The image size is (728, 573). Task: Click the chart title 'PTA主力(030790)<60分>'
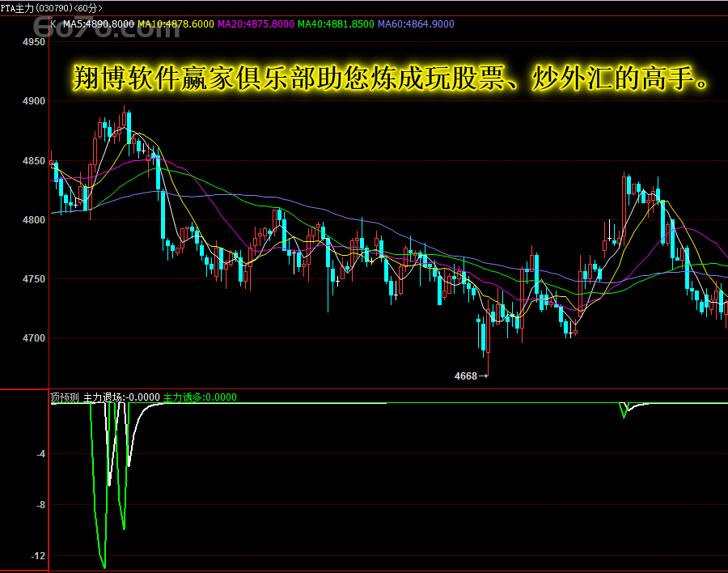[52, 8]
